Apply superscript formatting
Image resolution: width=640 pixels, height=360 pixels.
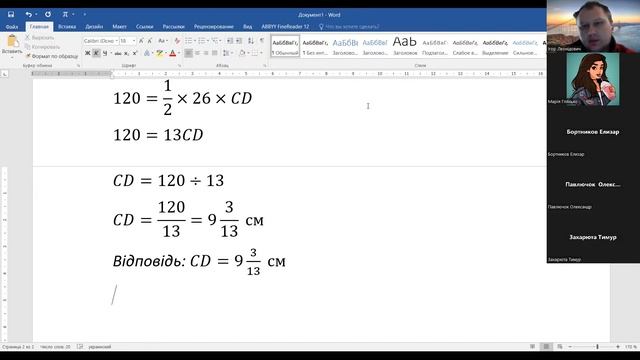coord(135,53)
